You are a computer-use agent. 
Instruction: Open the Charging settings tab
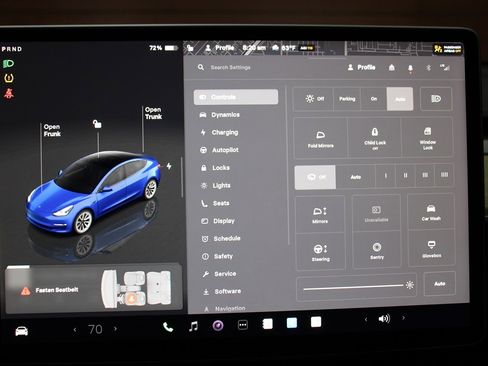219,132
